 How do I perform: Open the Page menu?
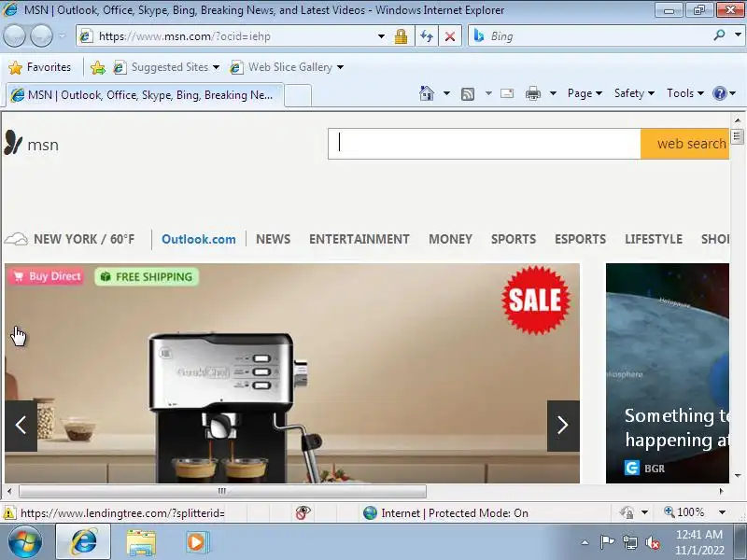click(x=585, y=93)
